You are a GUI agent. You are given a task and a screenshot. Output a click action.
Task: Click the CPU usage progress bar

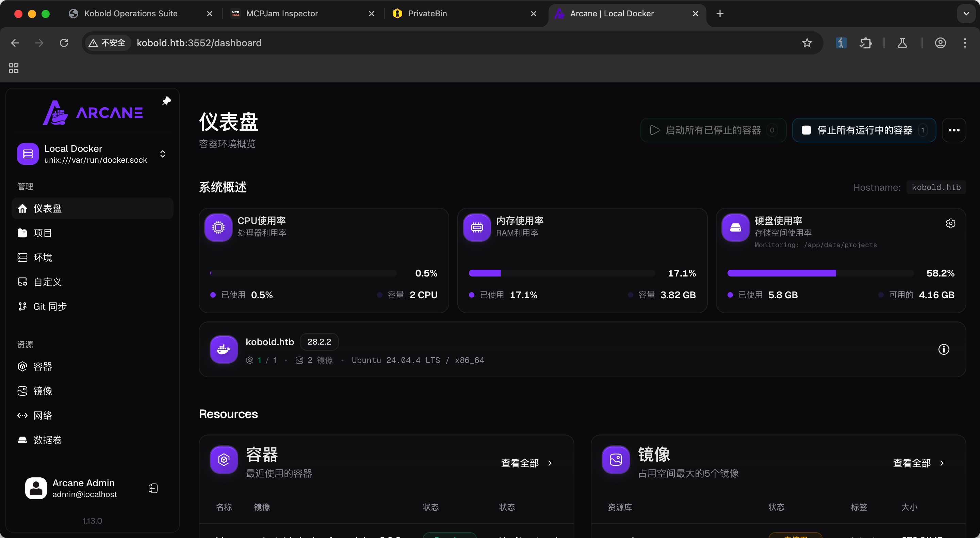point(303,273)
